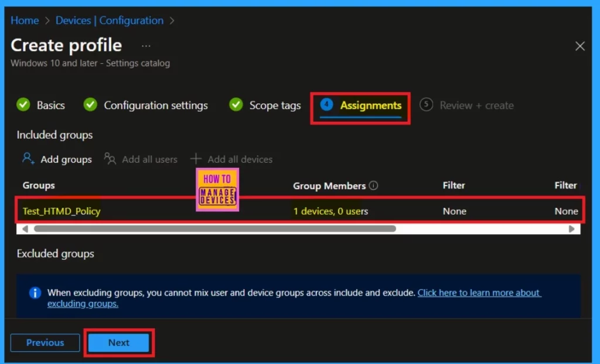Close the Create profile pane

[579, 46]
